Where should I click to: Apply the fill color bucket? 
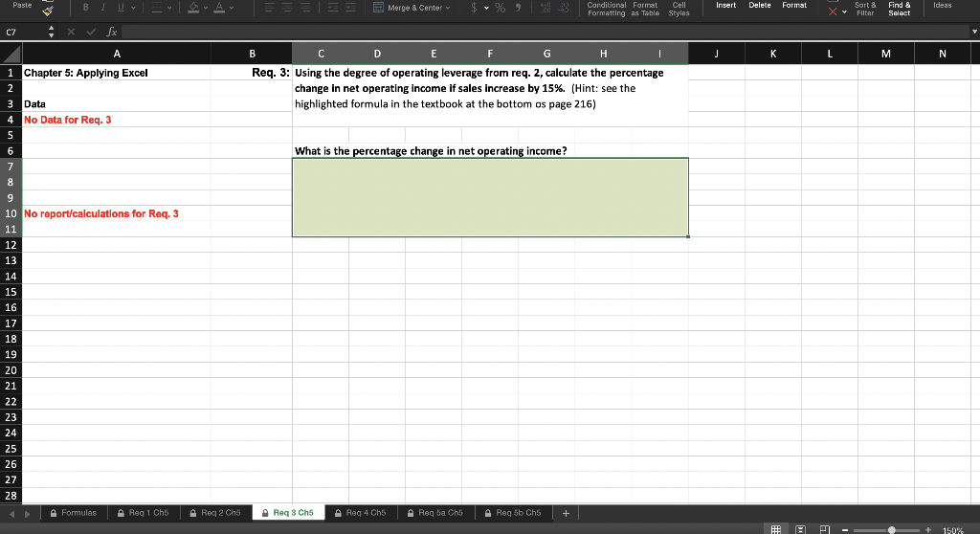193,8
